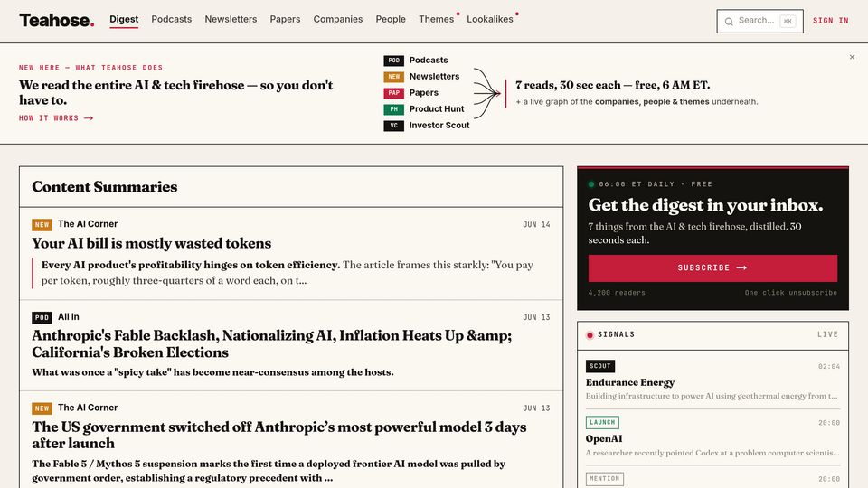Click the POD badge beside Podcasts
The height and width of the screenshot is (488, 868).
click(393, 61)
